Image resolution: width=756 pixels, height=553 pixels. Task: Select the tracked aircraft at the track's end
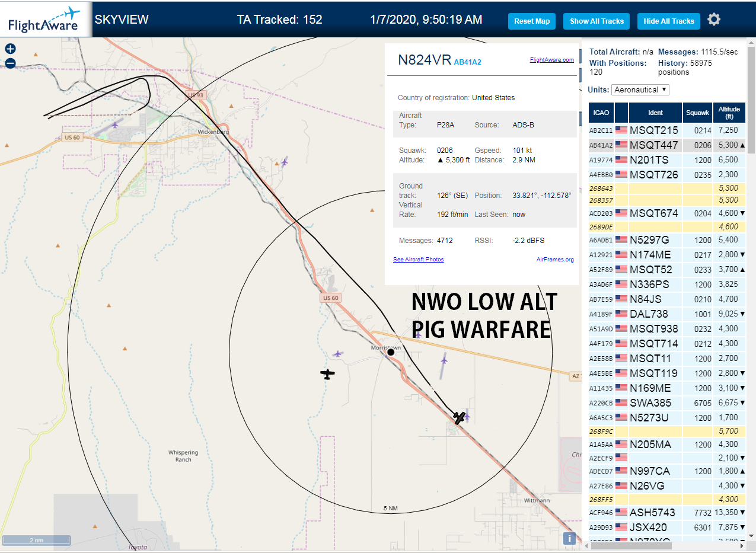click(459, 418)
